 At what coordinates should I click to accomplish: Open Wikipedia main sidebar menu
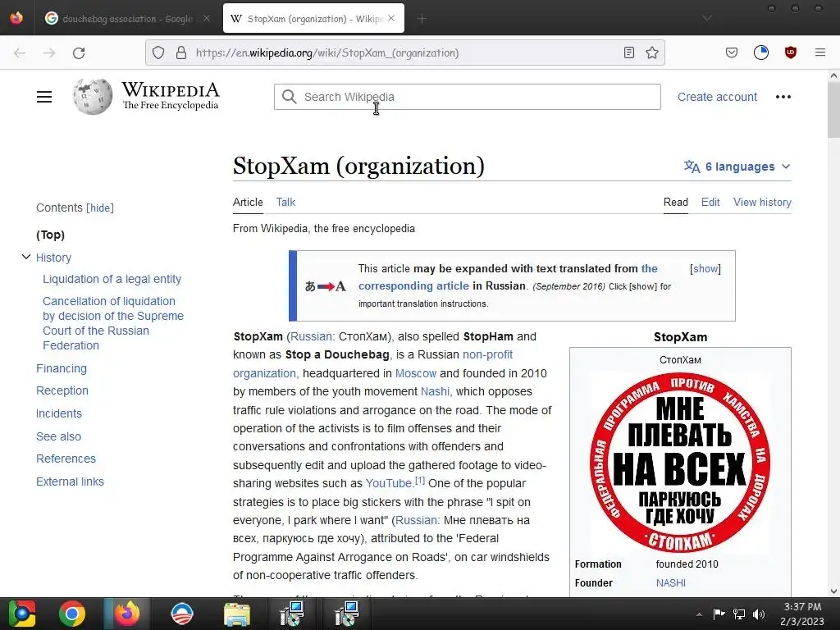click(x=44, y=97)
